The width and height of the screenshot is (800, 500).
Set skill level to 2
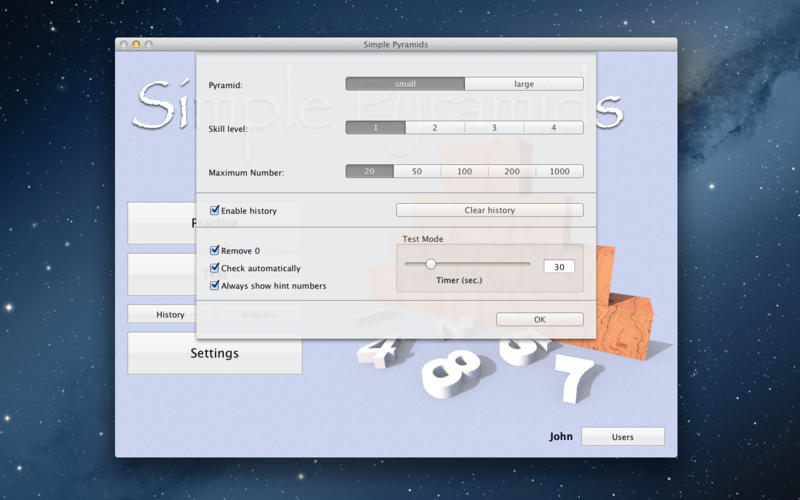click(435, 128)
